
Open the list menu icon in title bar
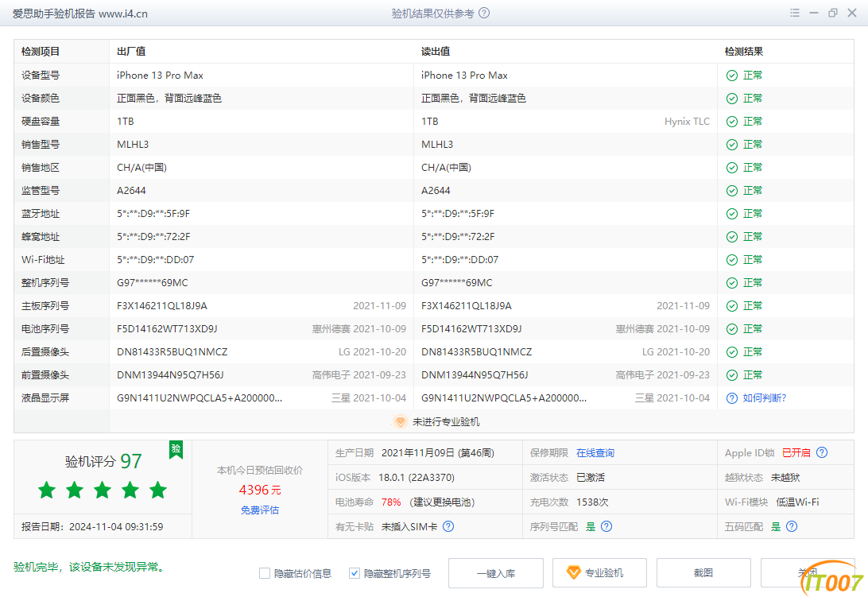795,14
